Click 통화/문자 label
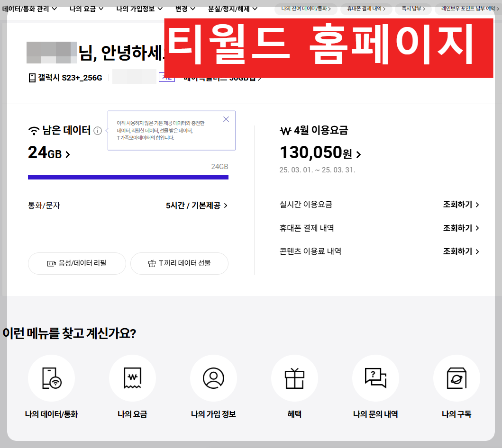Screen dimensions: 502x448 click(44, 205)
